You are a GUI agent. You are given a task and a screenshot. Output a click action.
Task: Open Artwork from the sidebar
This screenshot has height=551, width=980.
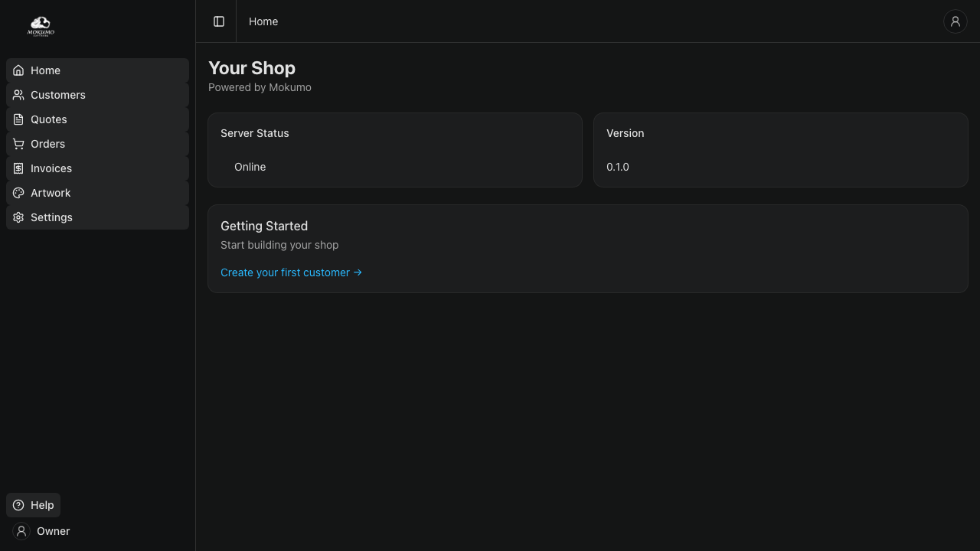[x=51, y=193]
